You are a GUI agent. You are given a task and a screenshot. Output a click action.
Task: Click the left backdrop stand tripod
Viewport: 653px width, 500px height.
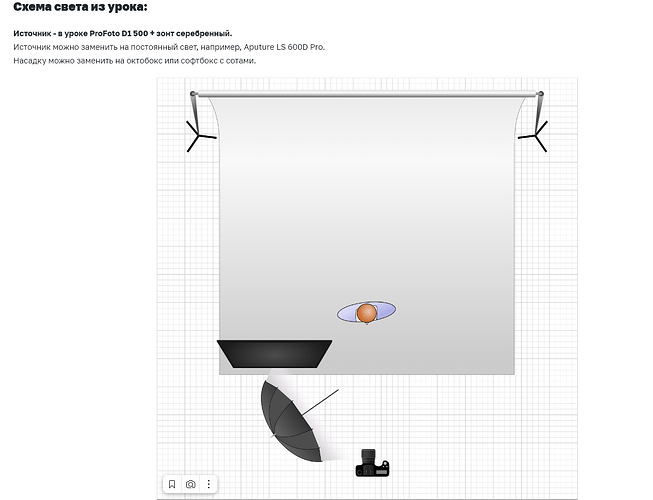click(199, 133)
